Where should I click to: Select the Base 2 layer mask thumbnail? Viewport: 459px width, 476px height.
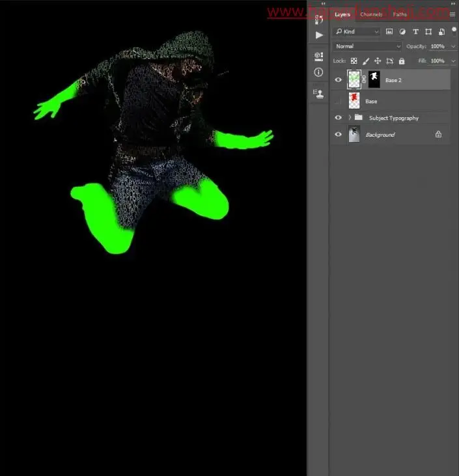[374, 79]
